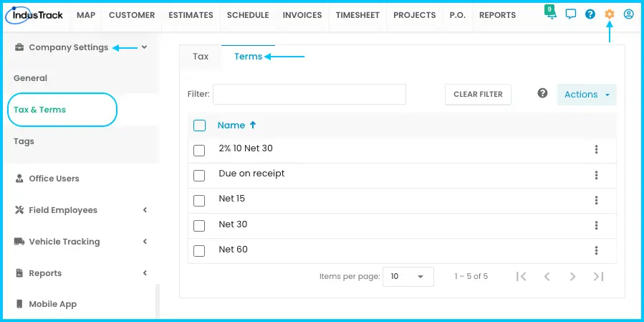Click the "2% 10 Net 30" term name
Viewport: 644px width, 322px height.
click(x=246, y=148)
